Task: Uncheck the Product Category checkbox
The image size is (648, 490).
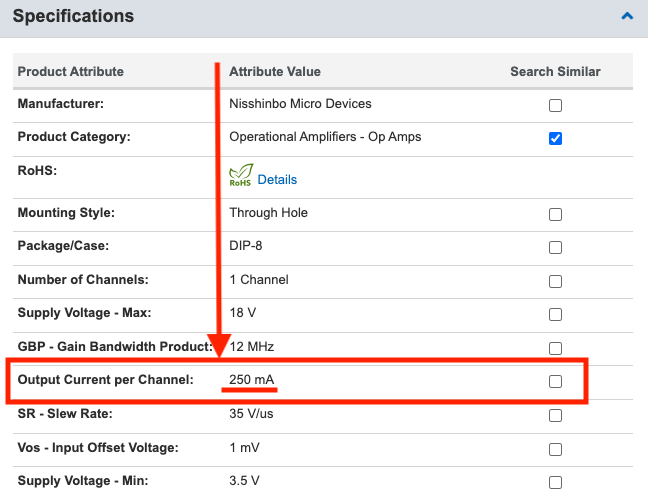Action: [x=555, y=138]
